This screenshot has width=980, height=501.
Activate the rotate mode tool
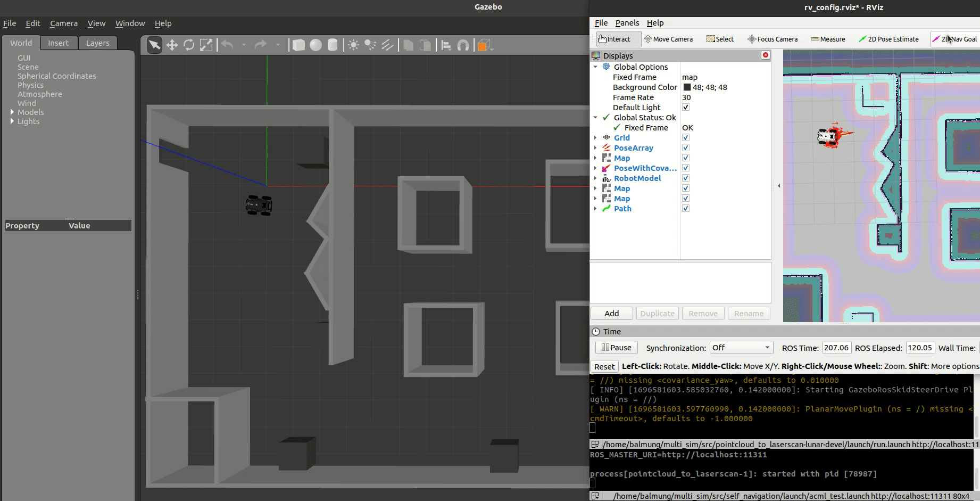pos(189,45)
